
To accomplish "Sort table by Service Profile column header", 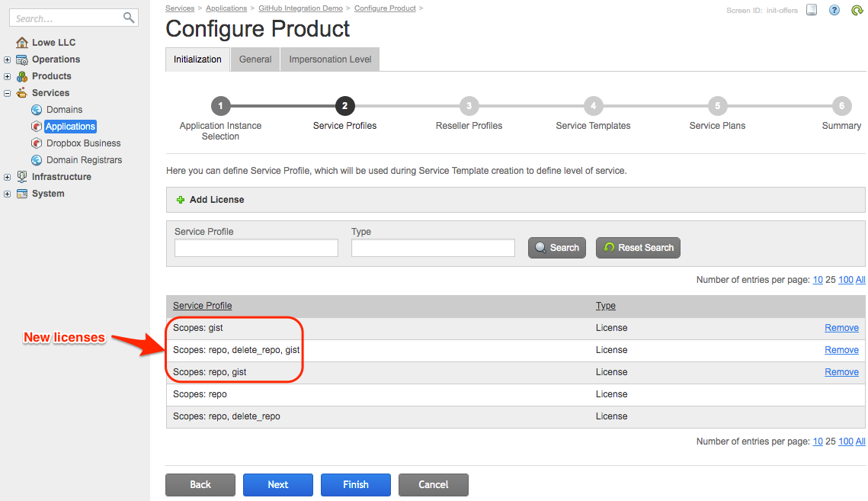I will tap(203, 306).
